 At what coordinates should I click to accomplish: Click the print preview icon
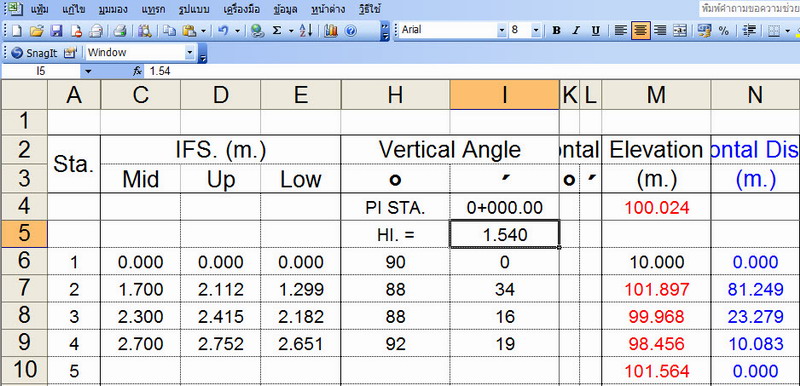point(96,31)
